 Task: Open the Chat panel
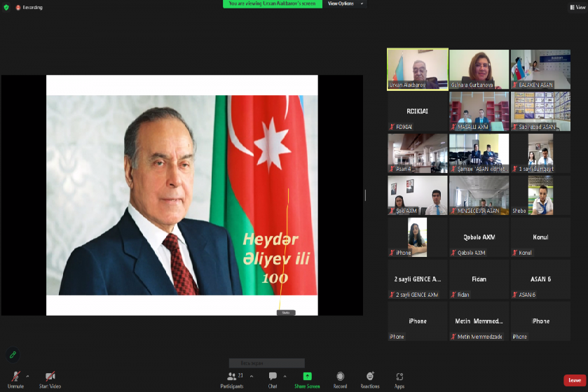273,378
